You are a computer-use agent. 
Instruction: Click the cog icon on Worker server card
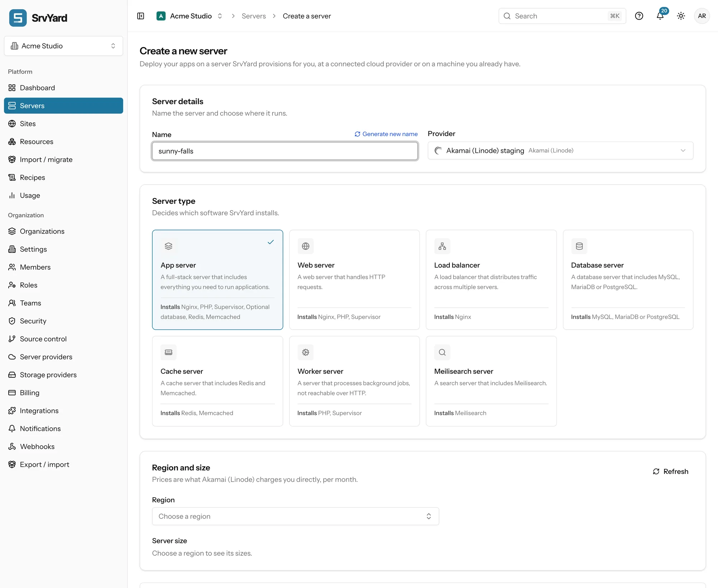point(306,352)
